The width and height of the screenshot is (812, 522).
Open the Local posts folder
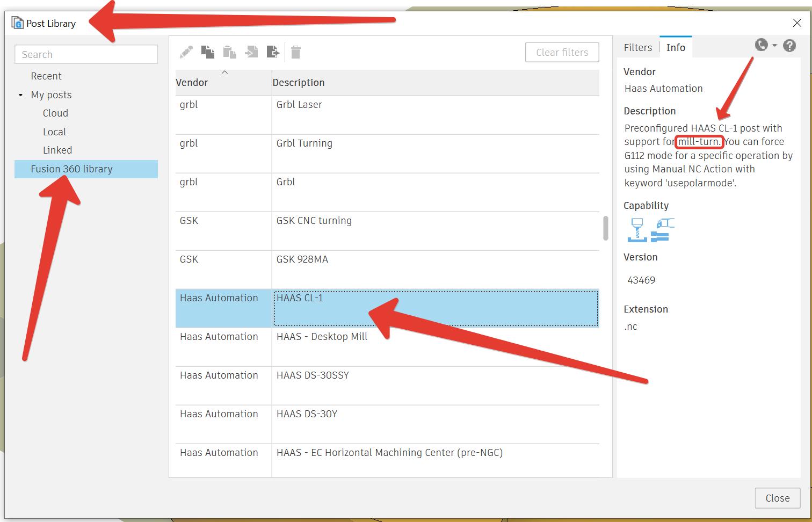click(54, 132)
